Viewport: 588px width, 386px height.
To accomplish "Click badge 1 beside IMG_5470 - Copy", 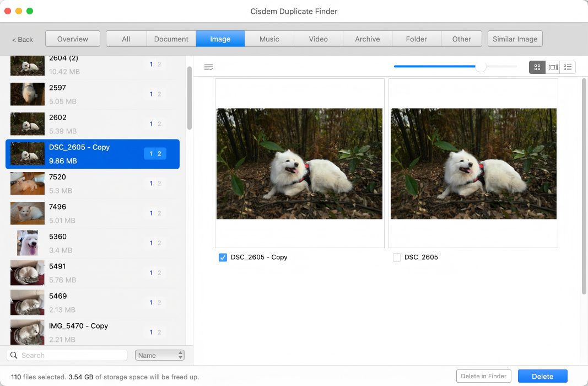I will click(151, 332).
